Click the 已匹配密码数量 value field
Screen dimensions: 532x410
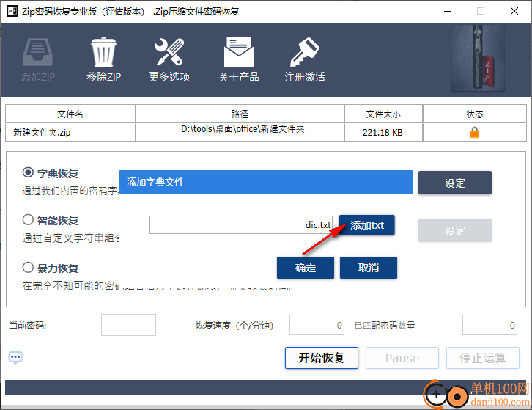click(489, 325)
